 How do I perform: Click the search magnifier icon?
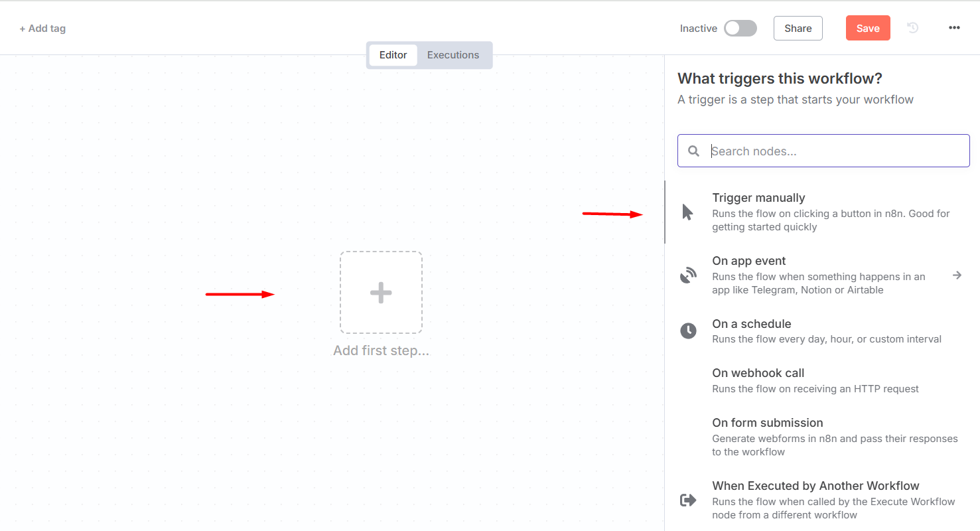693,151
